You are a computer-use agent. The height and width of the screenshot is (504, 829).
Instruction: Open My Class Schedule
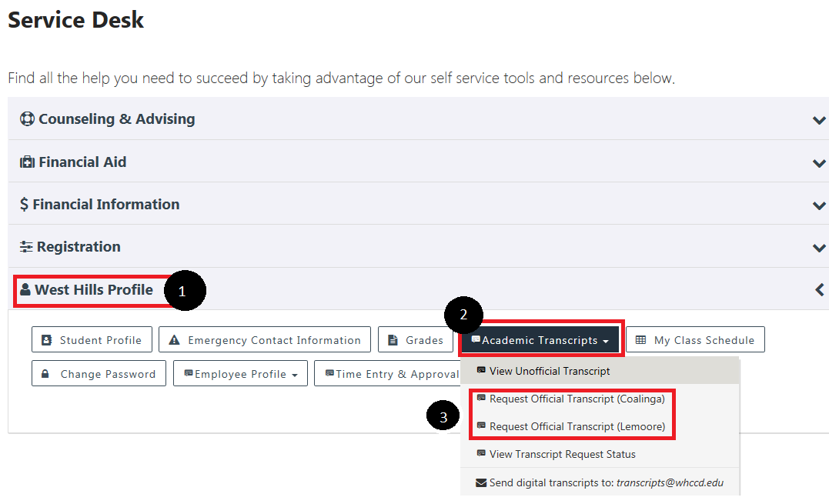[x=695, y=339]
